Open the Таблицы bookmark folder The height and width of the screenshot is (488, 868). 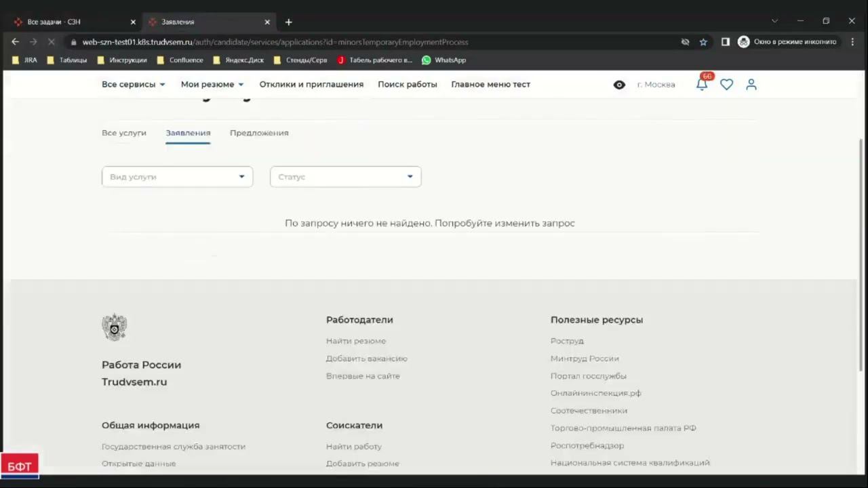click(x=67, y=60)
